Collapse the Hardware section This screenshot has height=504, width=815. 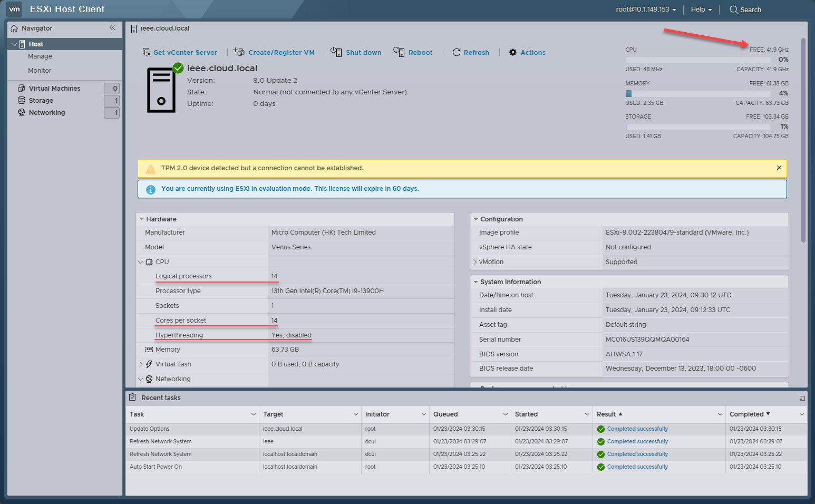pyautogui.click(x=142, y=219)
